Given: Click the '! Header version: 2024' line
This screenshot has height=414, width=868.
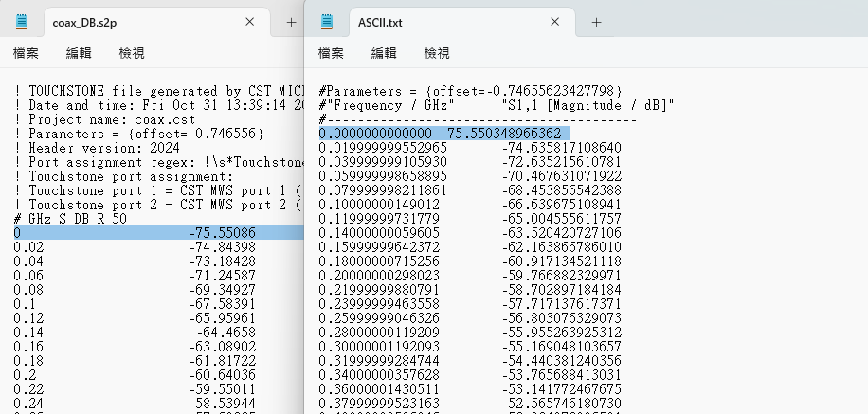Looking at the screenshot, I should click(x=97, y=148).
